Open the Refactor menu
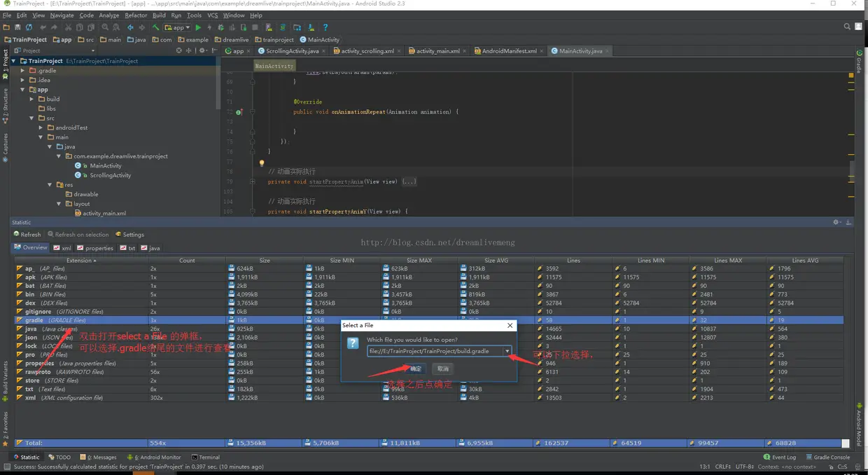 (136, 15)
